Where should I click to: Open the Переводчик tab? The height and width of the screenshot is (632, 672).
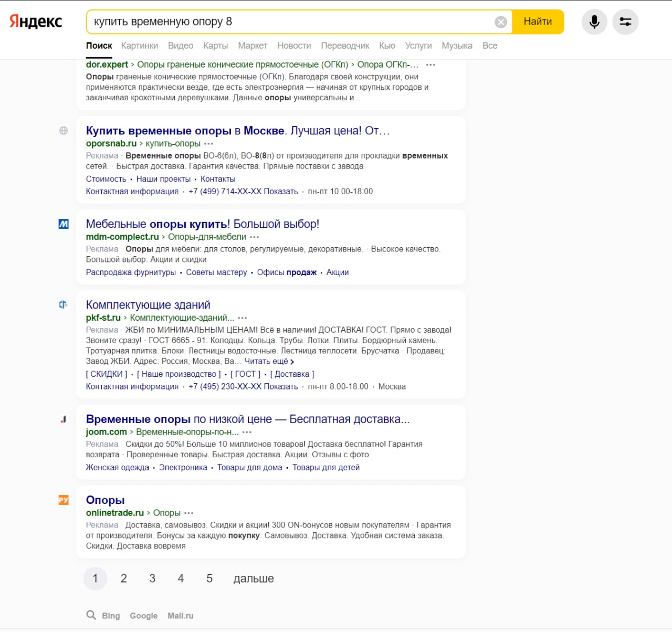pos(345,46)
